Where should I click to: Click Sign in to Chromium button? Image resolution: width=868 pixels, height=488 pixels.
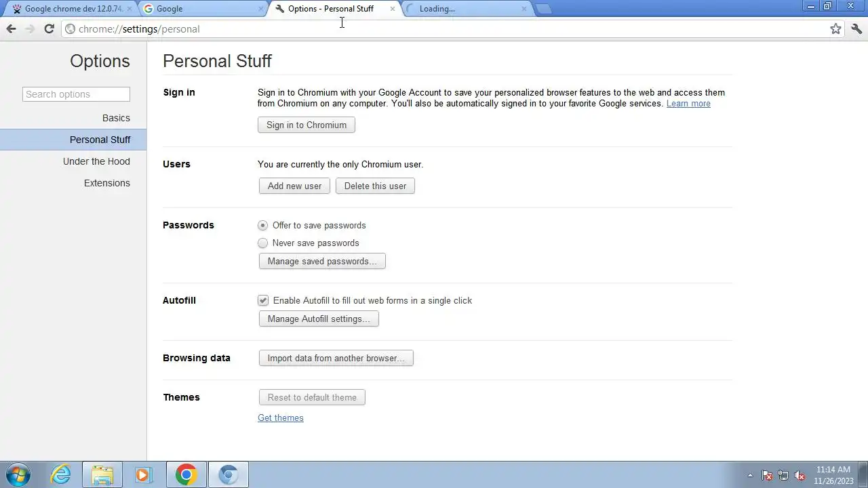pos(307,125)
